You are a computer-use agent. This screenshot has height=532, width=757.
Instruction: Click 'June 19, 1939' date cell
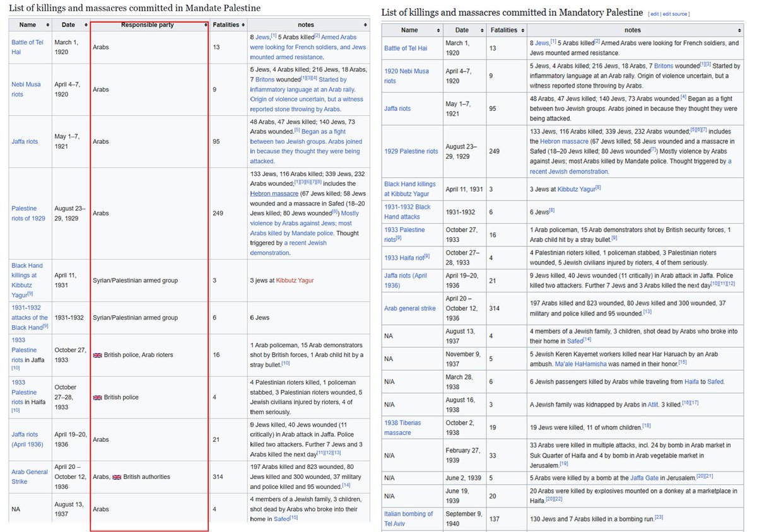click(x=465, y=495)
